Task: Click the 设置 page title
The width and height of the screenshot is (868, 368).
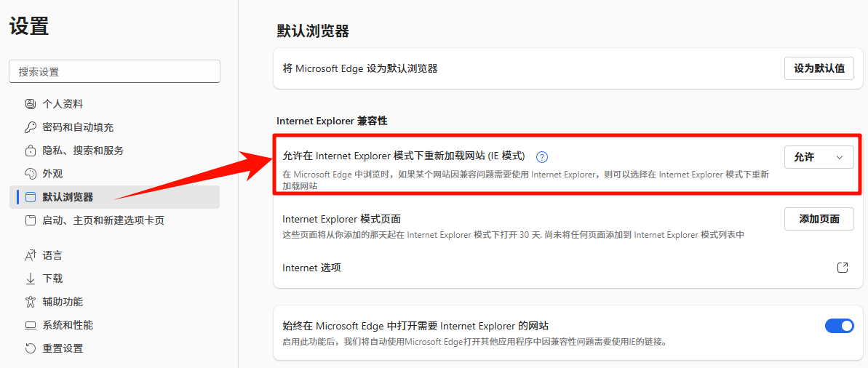Action: coord(29,26)
